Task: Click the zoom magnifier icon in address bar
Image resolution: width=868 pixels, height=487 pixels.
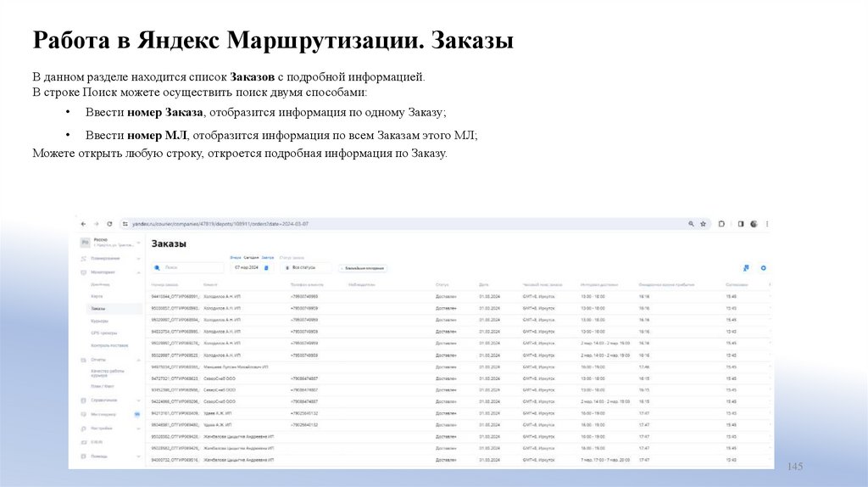Action: click(691, 224)
